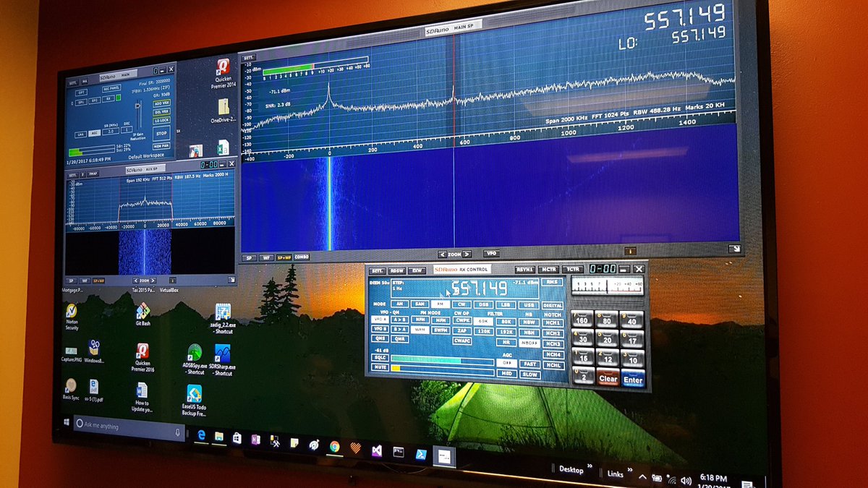868x488 pixels.
Task: Choose USB mode in RX Control
Action: tap(528, 305)
